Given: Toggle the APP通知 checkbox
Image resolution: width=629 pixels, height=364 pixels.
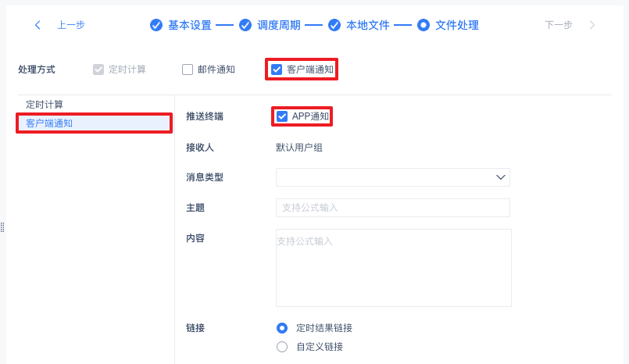Looking at the screenshot, I should click(x=282, y=116).
